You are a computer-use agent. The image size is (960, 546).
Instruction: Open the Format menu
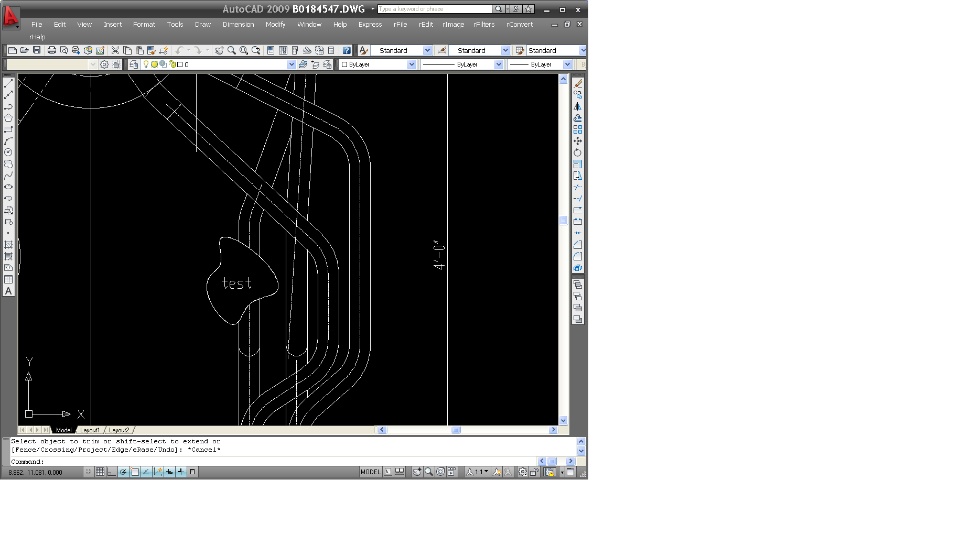[x=144, y=24]
